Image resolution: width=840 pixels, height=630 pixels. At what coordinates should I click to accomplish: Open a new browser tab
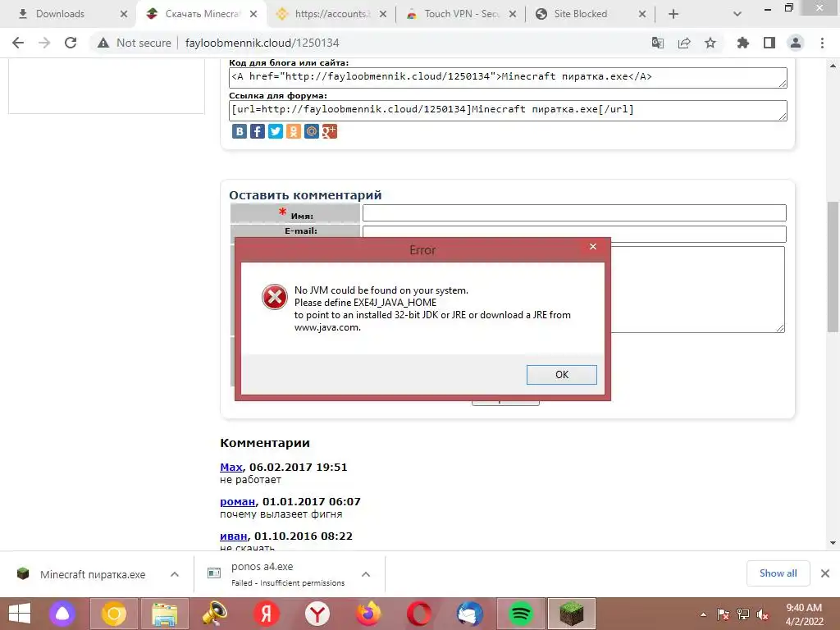tap(673, 14)
